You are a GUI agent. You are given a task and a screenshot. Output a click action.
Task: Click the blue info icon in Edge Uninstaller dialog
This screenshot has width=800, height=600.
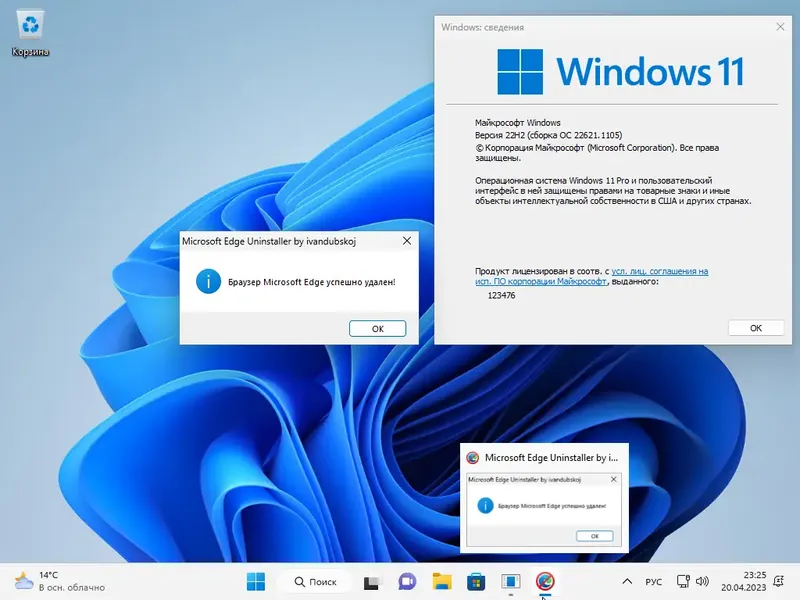[208, 281]
